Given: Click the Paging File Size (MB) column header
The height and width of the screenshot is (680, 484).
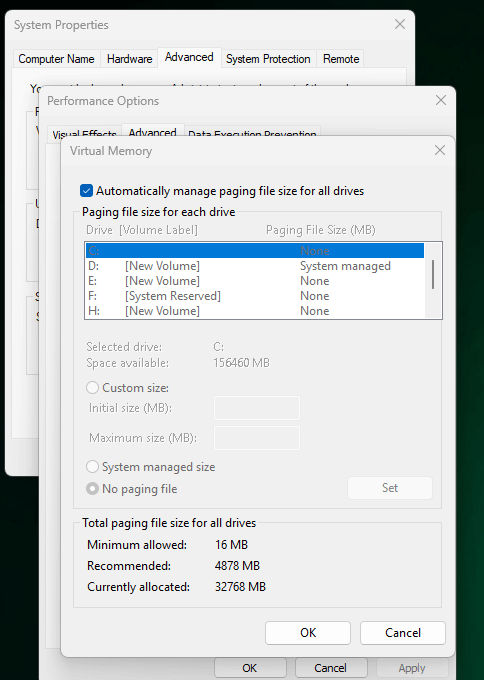Looking at the screenshot, I should [x=320, y=230].
